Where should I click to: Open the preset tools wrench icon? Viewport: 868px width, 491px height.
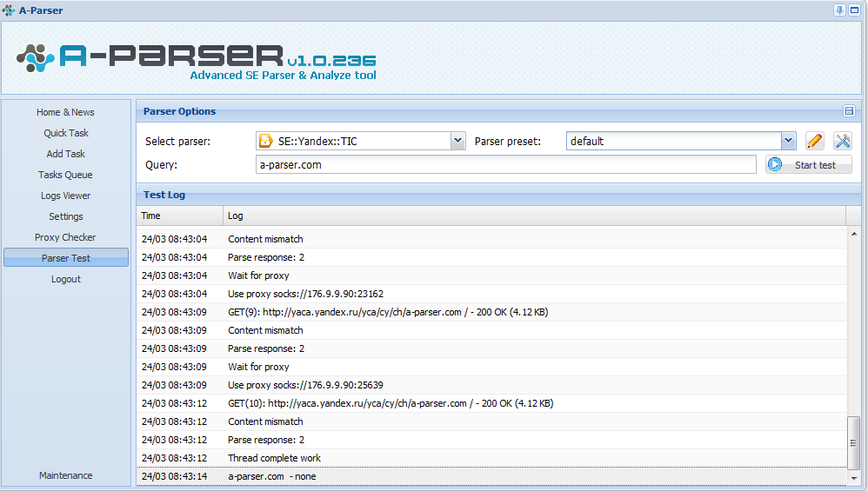coord(843,141)
